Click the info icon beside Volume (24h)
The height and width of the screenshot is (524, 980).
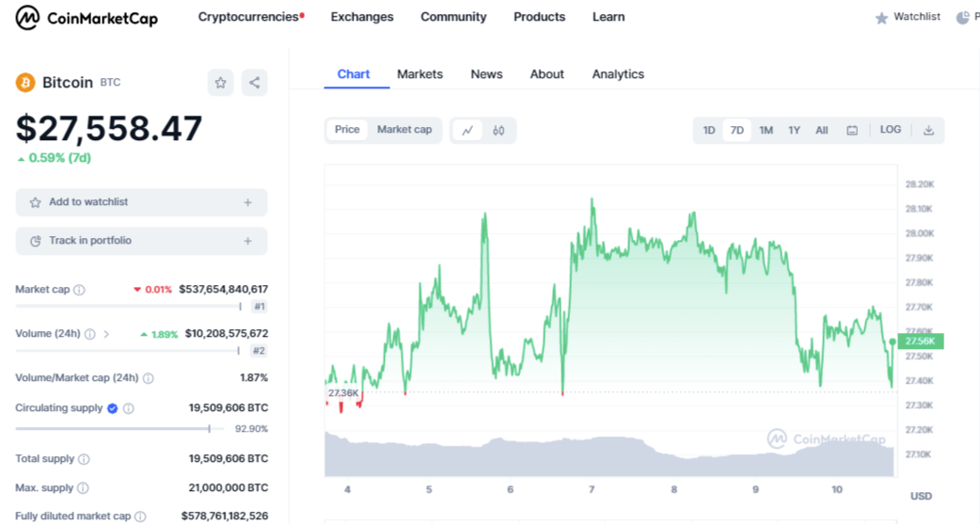pos(90,335)
